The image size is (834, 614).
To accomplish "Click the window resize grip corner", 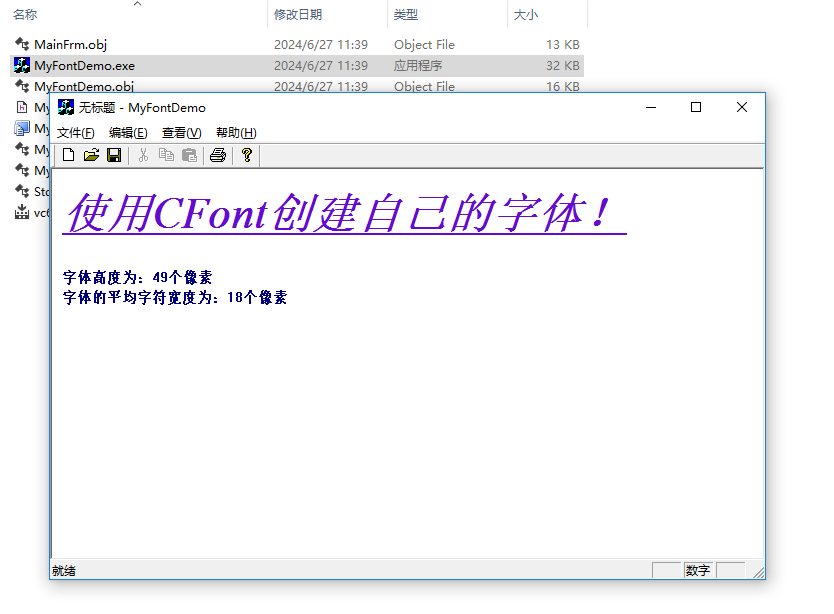I will 759,572.
